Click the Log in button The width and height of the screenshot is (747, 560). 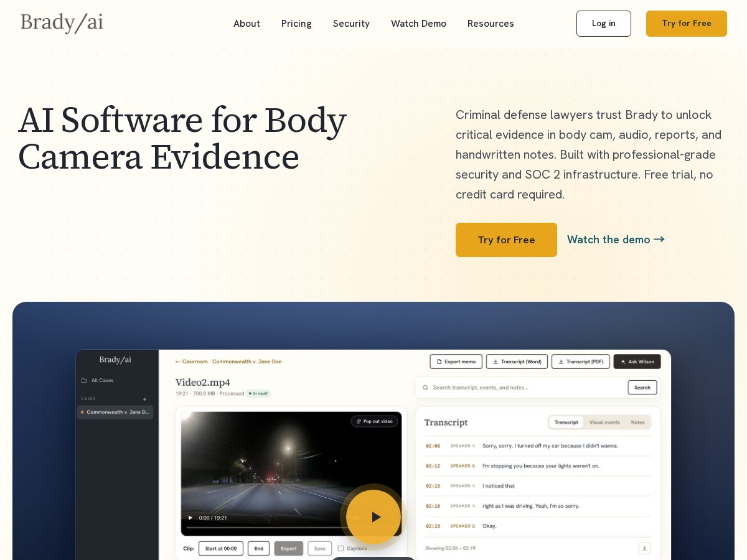pyautogui.click(x=604, y=24)
